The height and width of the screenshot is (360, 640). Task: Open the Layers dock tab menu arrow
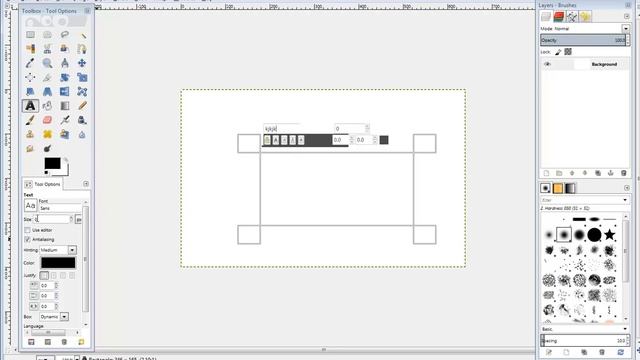627,16
